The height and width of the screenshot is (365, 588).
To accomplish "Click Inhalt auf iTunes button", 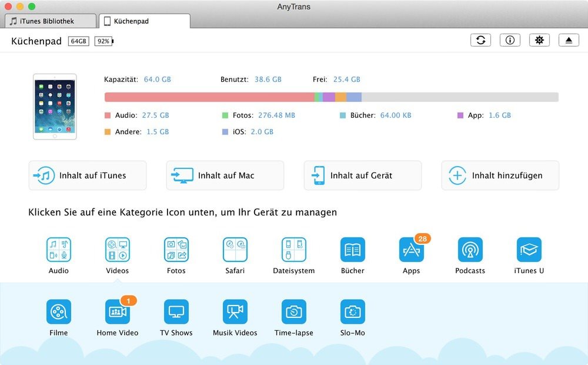I will point(88,175).
